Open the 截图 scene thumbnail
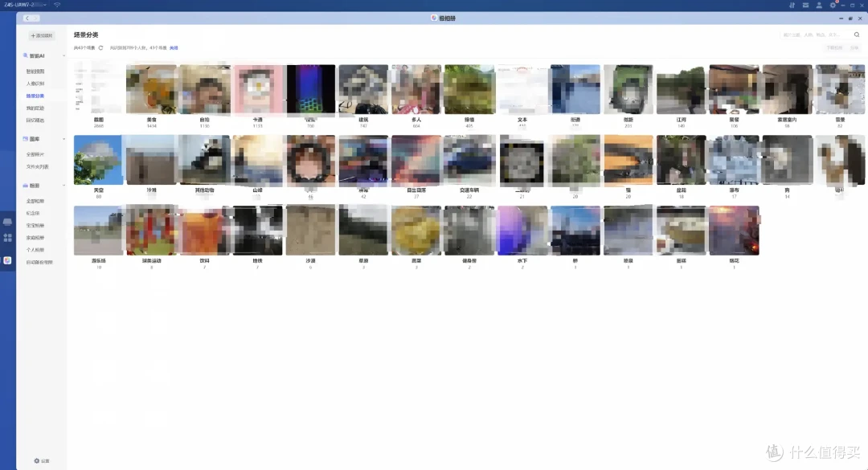Viewport: 868px width, 470px height. coord(99,90)
